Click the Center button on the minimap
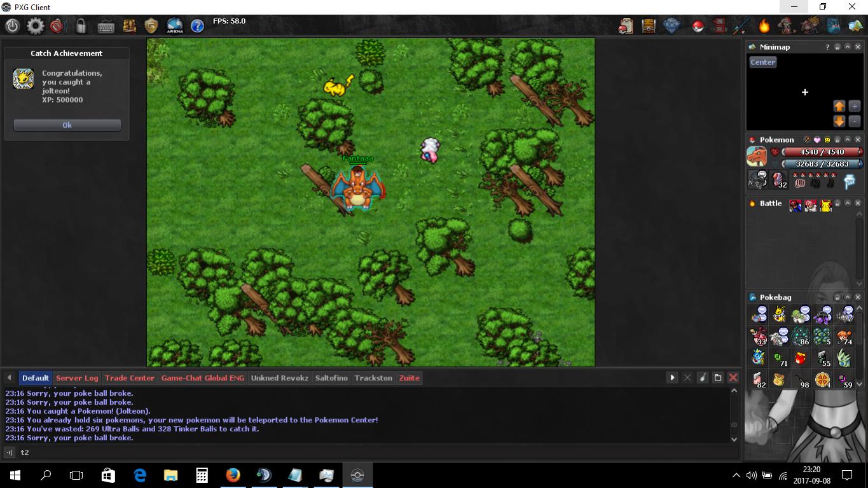 pyautogui.click(x=762, y=62)
